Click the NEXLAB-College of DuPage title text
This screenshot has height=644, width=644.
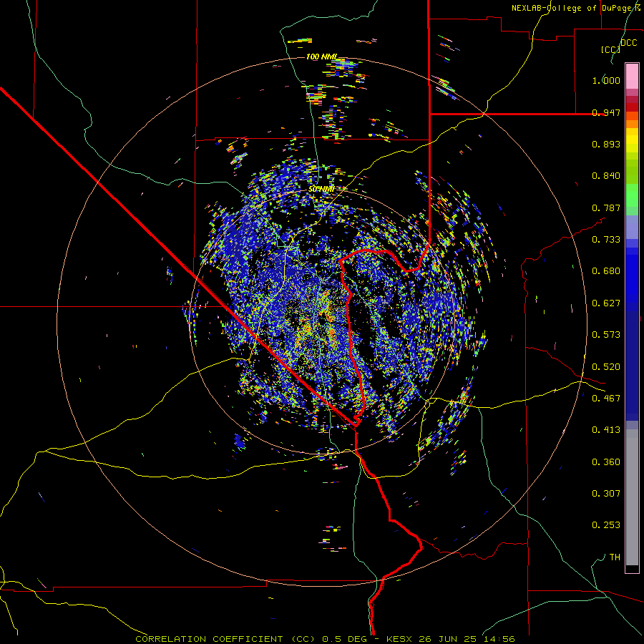tap(573, 8)
